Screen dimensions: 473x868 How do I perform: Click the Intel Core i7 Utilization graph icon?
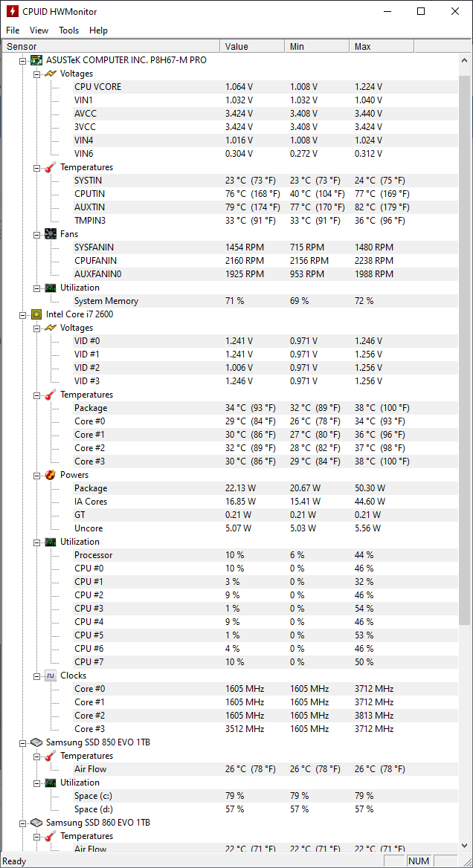(51, 542)
